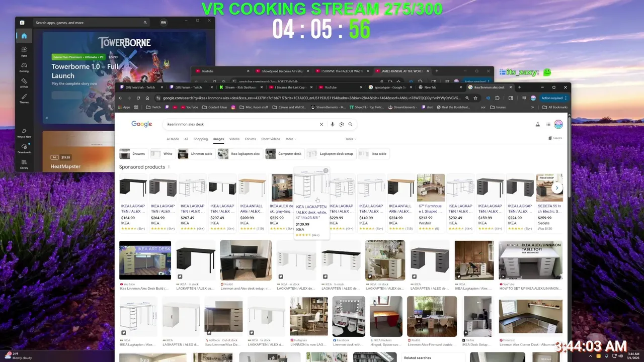The width and height of the screenshot is (644, 362).
Task: Open a new tab in front Chrome window
Action: pos(519,87)
